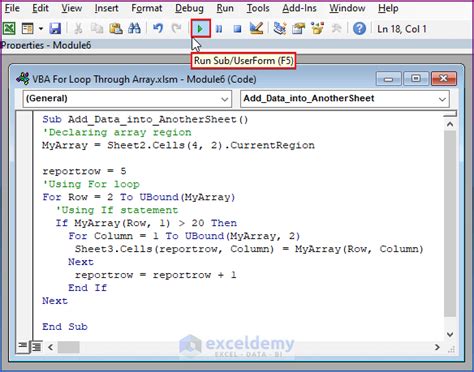Click the 'End Sub' line
Screen dimensions: 474x372
tap(65, 327)
